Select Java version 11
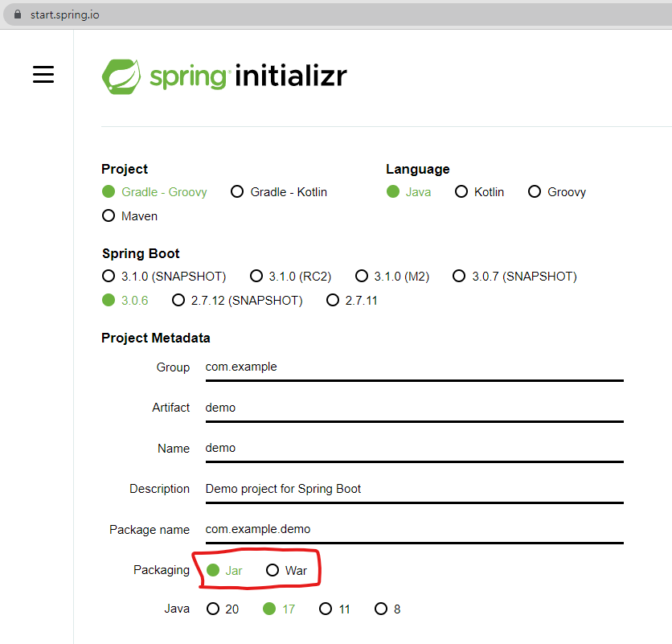The image size is (672, 644). coord(334,609)
